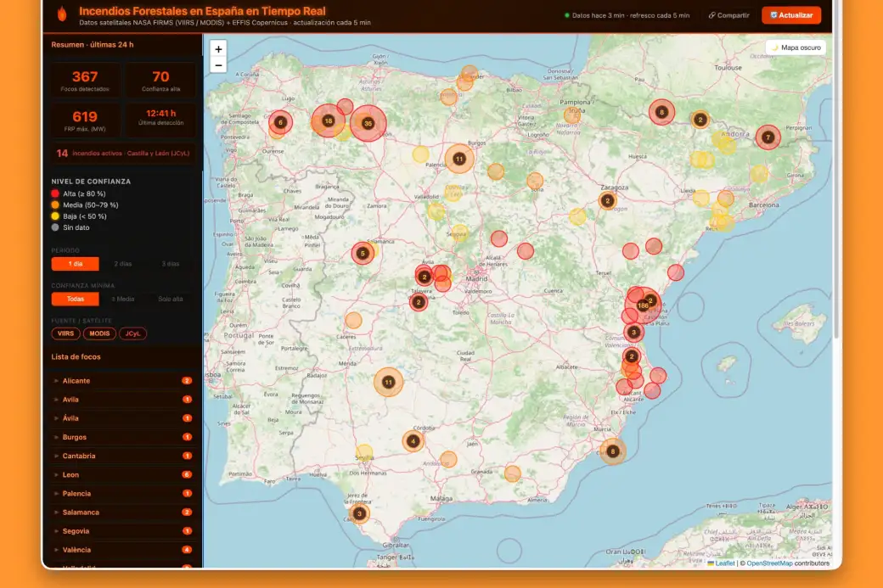Open the cluster marker labeled 6 near Lugo
Screen dimensions: 883x588
(x=280, y=122)
